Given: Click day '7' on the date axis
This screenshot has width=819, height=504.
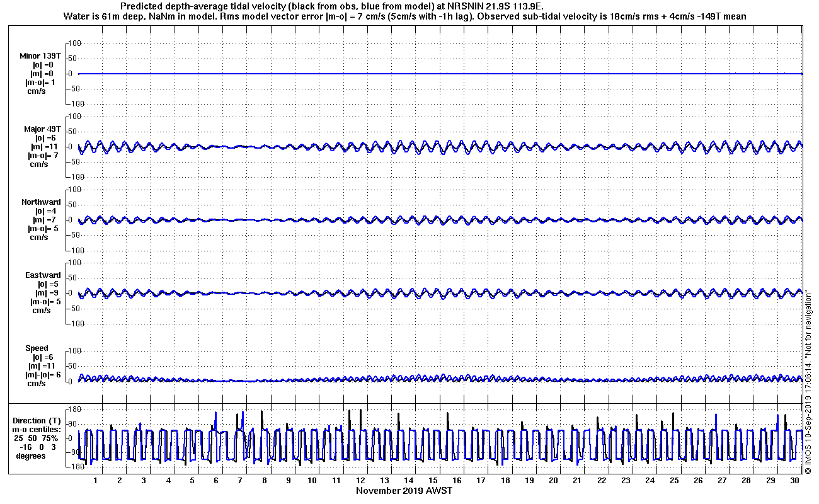Looking at the screenshot, I should point(240,481).
